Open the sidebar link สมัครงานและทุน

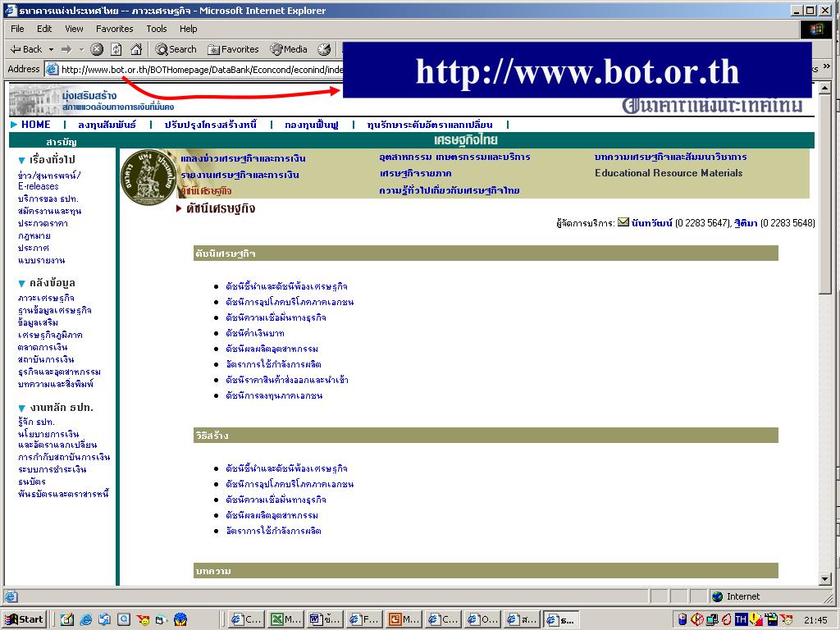[x=50, y=211]
